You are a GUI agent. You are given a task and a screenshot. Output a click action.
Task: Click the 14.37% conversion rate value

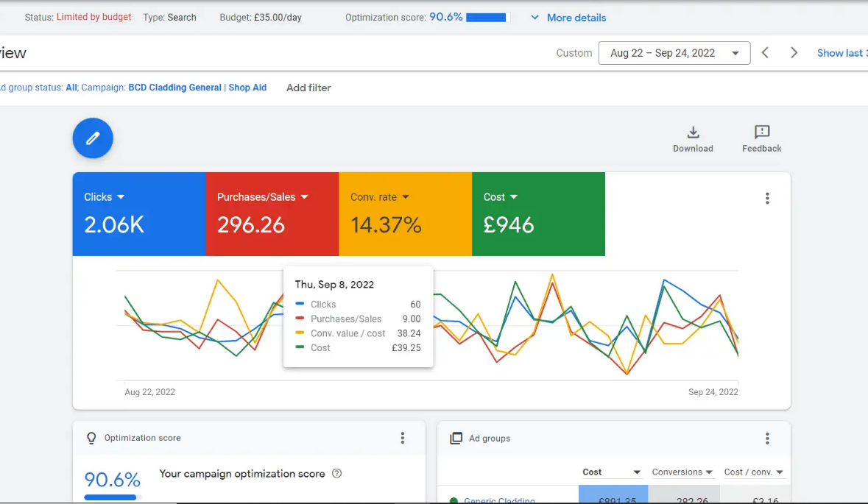[x=386, y=225]
